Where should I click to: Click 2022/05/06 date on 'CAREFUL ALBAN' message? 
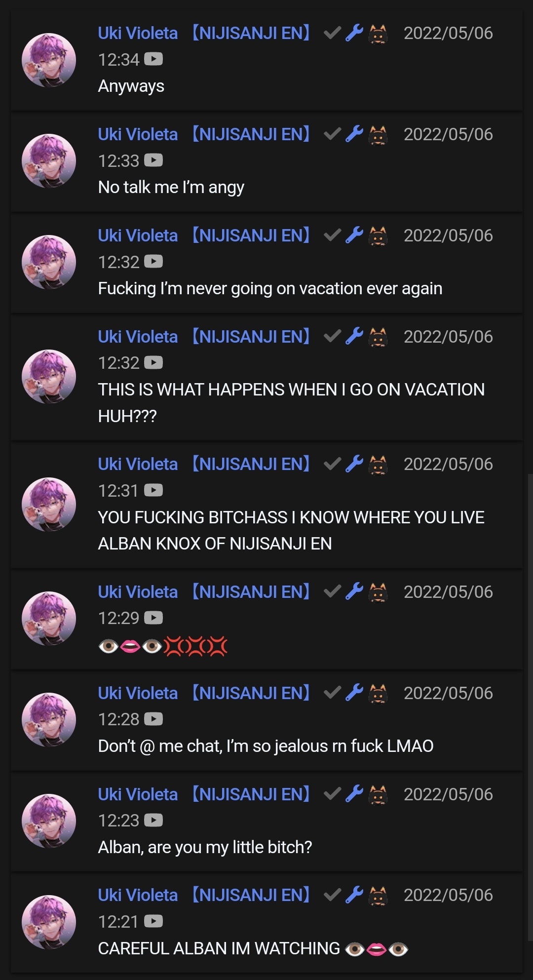tap(448, 895)
